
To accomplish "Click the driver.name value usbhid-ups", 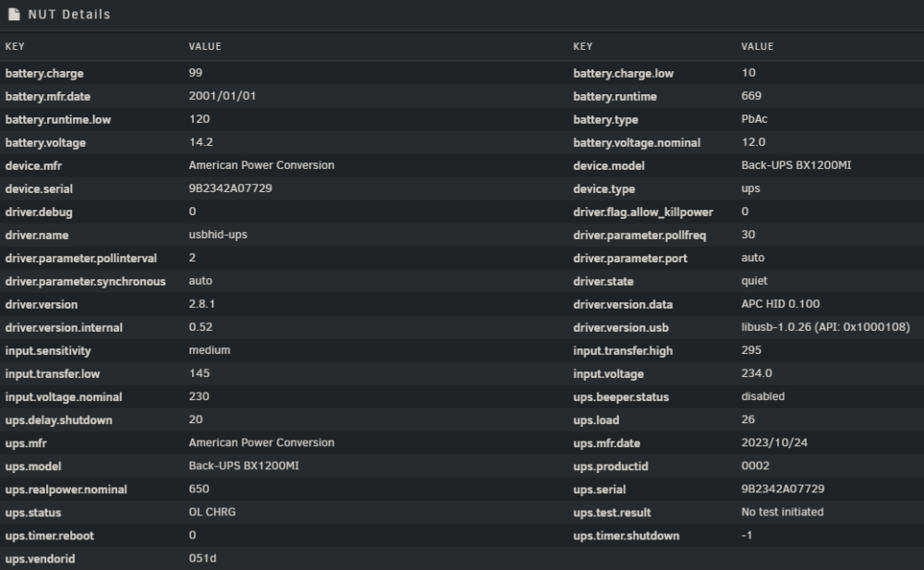I will [218, 234].
